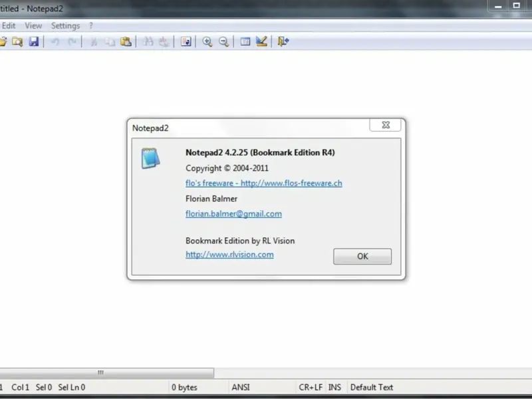Click the Find binoculars icon
This screenshot has width=532, height=399.
tap(148, 41)
